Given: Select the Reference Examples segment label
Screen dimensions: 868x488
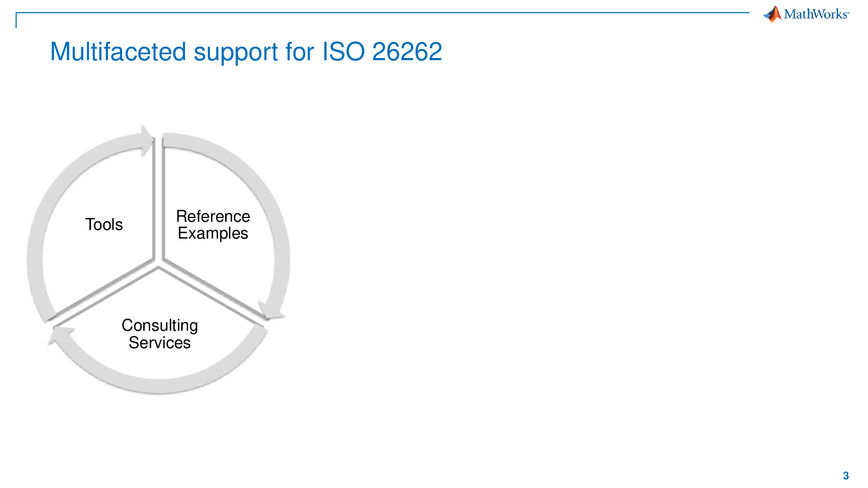Looking at the screenshot, I should point(213,224).
